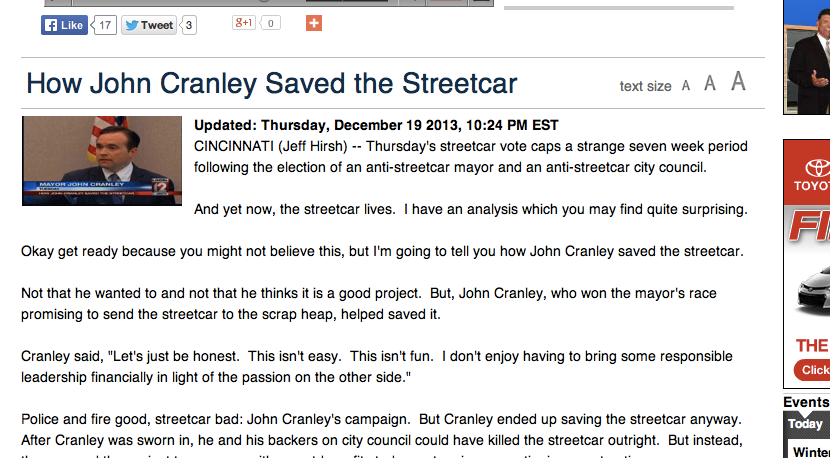Click the Google +1 count bubble showing 0
830x458 pixels.
(x=270, y=23)
